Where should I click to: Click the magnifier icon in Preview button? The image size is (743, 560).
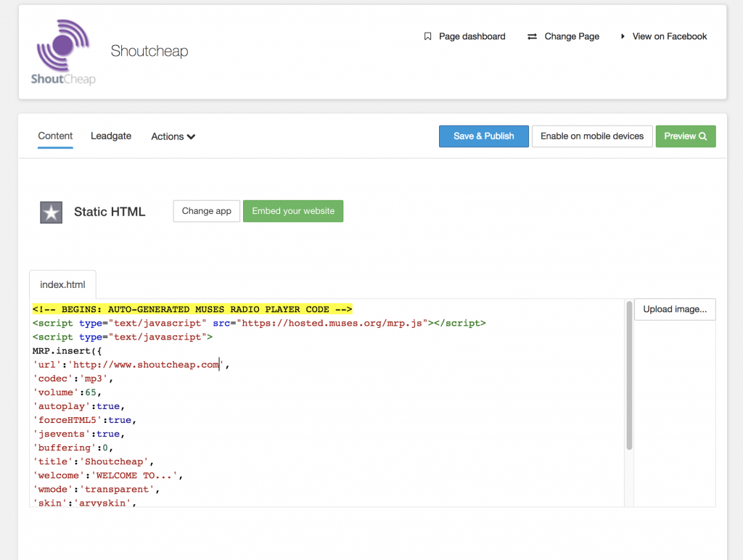click(x=702, y=136)
